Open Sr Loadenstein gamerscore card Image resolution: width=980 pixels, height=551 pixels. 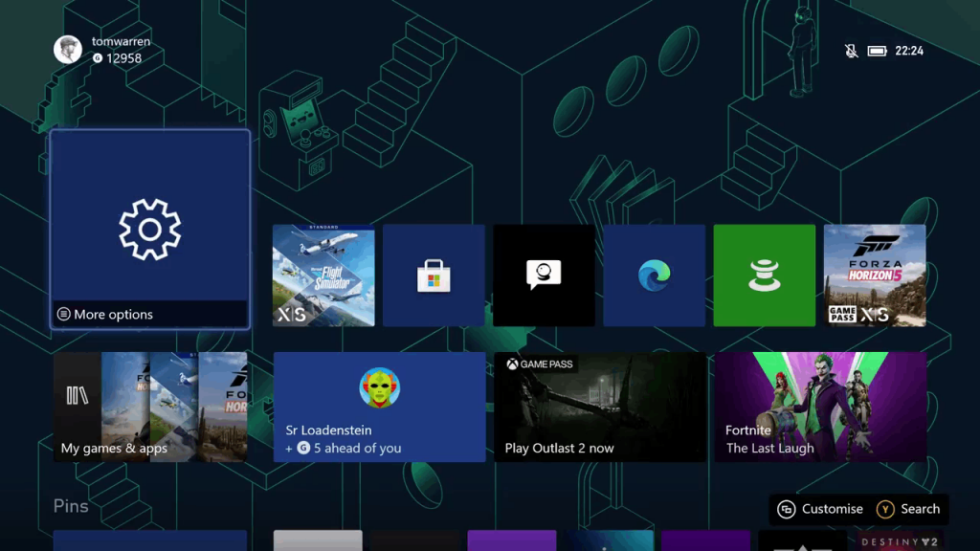click(379, 408)
